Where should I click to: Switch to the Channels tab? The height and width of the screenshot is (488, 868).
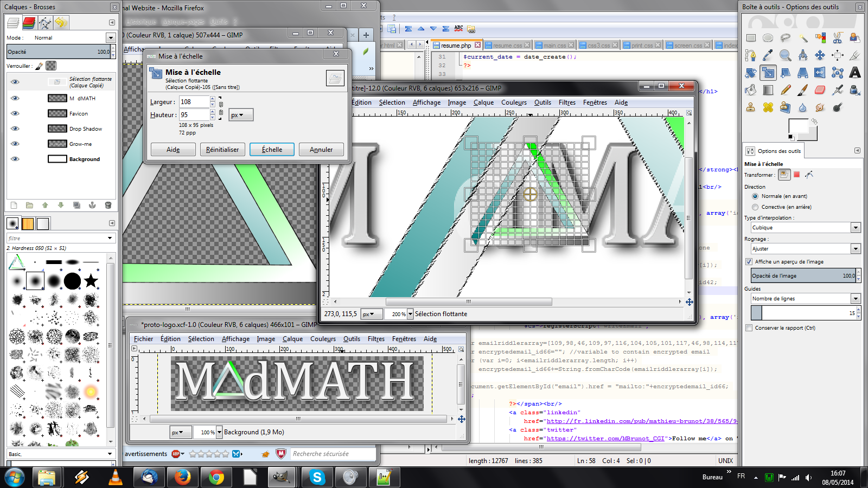[x=29, y=23]
